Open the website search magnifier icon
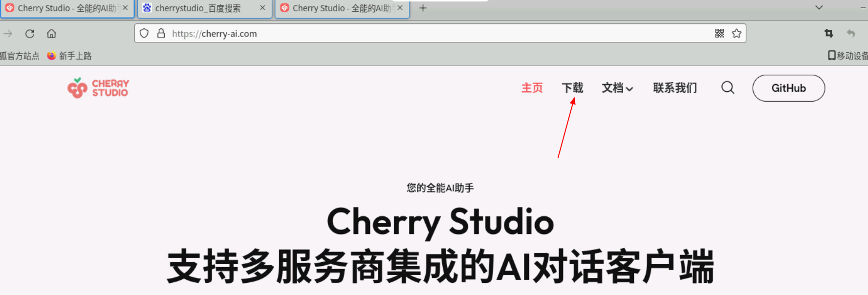Image resolution: width=868 pixels, height=295 pixels. (x=728, y=88)
